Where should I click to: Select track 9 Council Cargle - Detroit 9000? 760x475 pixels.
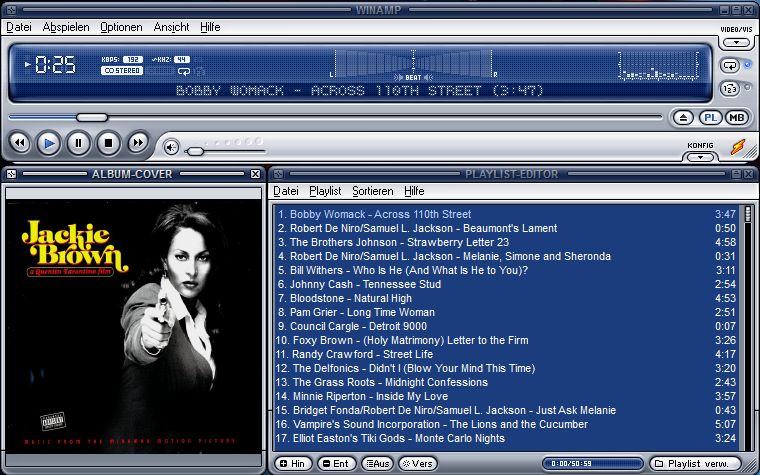tap(507, 327)
